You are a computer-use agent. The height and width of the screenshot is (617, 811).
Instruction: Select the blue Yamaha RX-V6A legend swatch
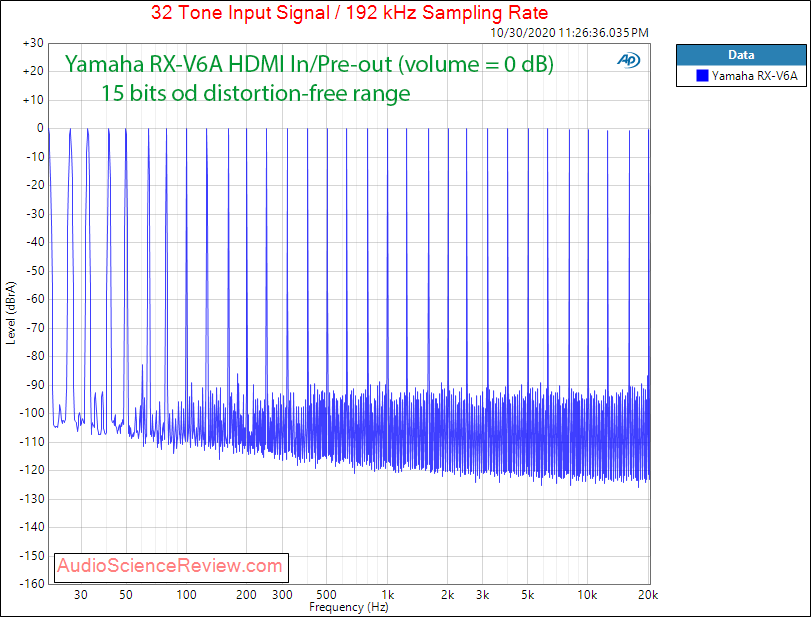[x=702, y=76]
